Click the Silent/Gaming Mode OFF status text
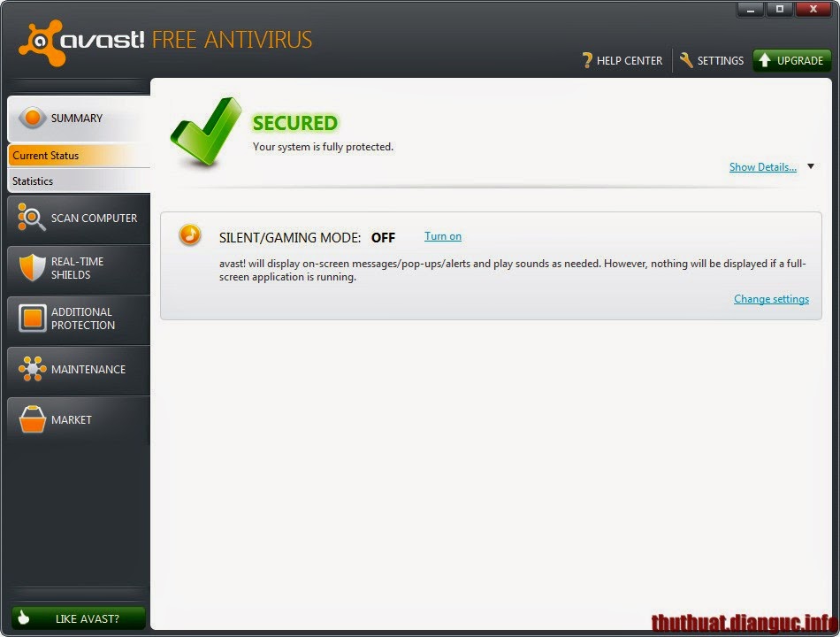The height and width of the screenshot is (637, 840). tap(383, 237)
